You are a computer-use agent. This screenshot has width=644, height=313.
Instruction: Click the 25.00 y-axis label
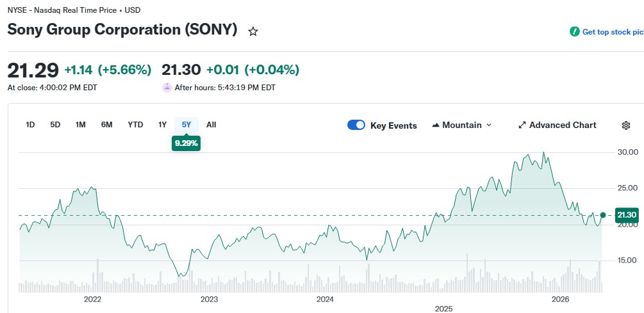tap(627, 188)
